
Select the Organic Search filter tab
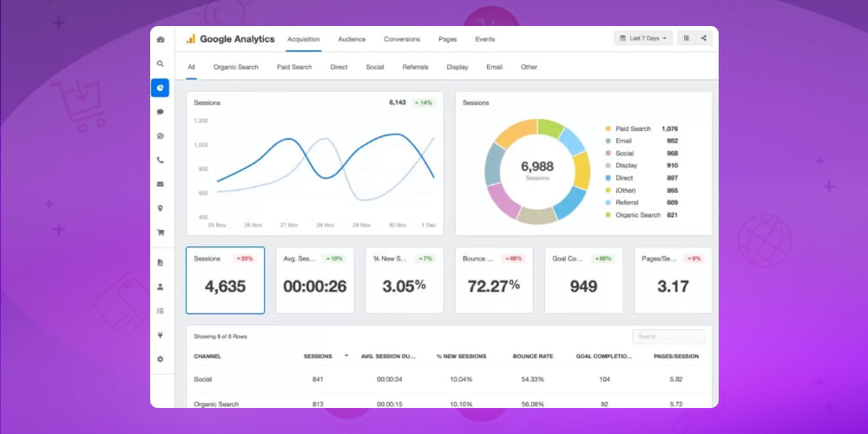(x=236, y=67)
